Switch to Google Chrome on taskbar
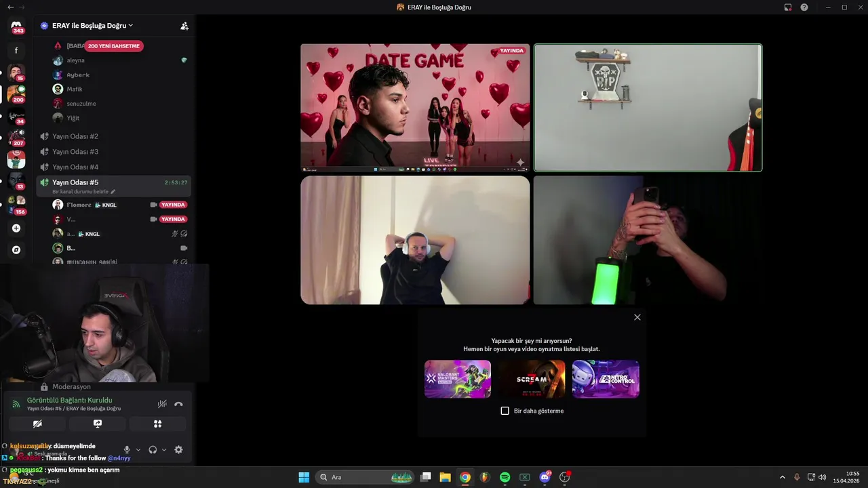Screen dimensions: 868x488 (x=465, y=477)
